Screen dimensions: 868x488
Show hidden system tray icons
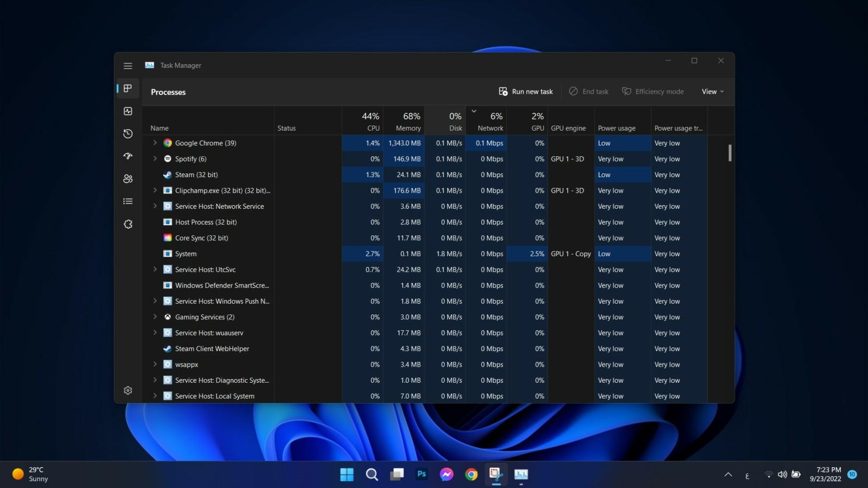[728, 474]
